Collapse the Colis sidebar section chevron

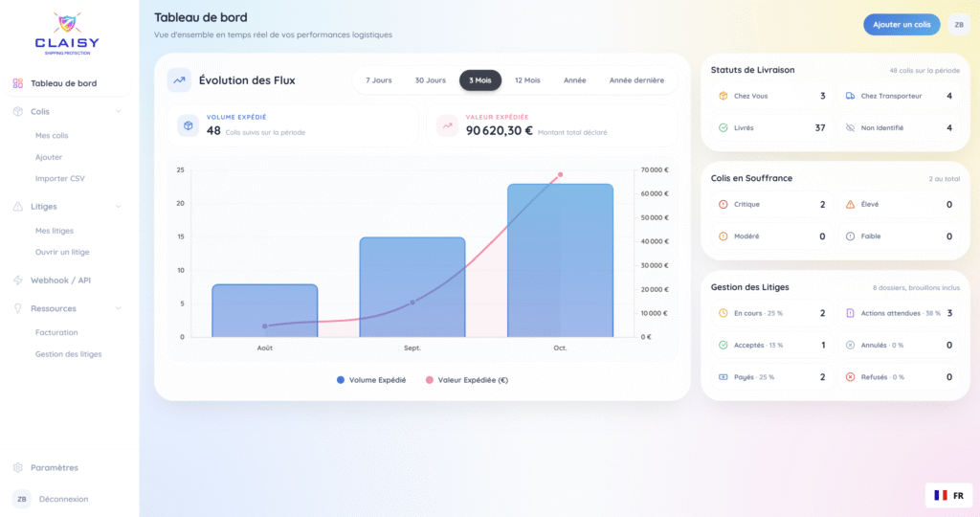118,111
